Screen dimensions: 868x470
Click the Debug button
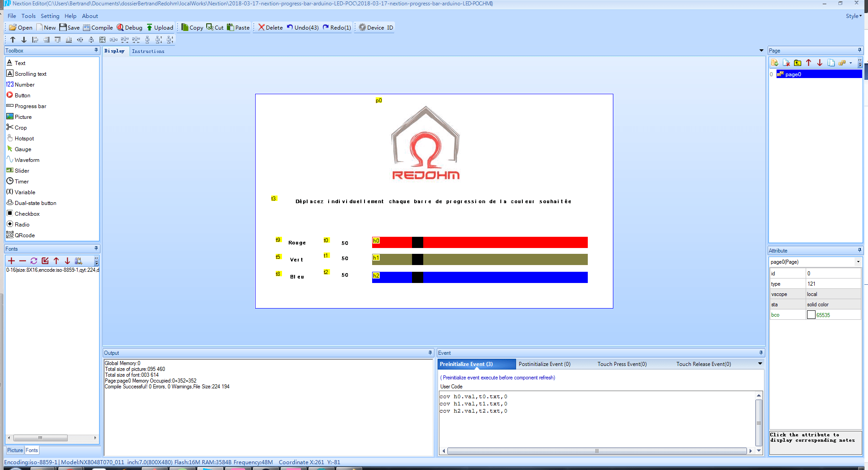[130, 27]
